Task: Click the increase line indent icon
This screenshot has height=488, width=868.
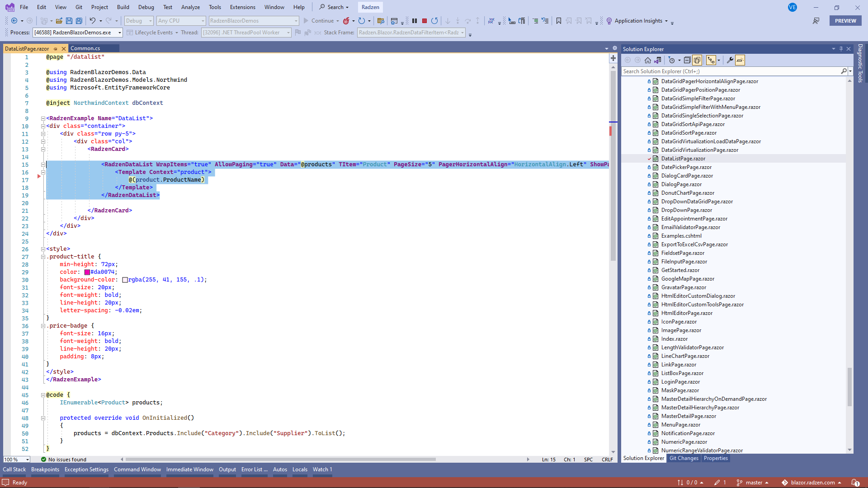Action: click(535, 21)
